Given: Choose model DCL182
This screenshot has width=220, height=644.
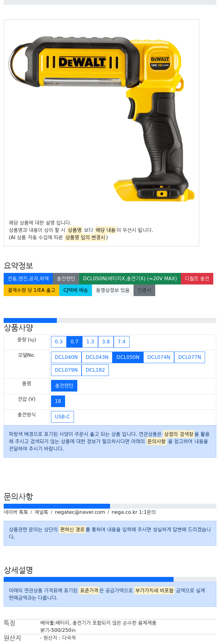Looking at the screenshot, I should [x=95, y=370].
